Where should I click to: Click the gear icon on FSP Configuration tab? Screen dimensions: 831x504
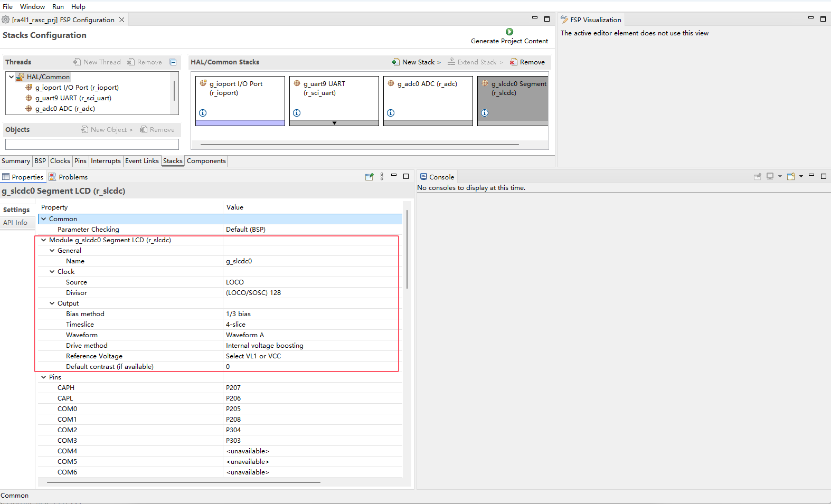(x=6, y=20)
